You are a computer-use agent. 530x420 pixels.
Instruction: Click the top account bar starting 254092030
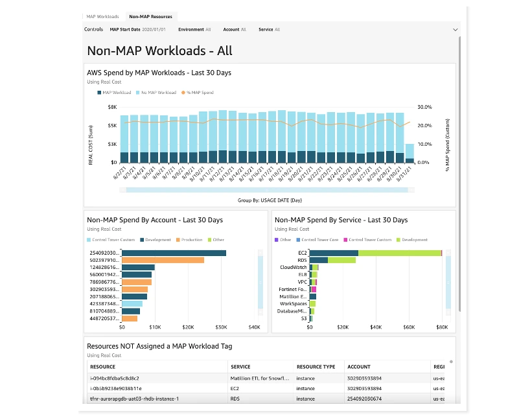pyautogui.click(x=174, y=253)
